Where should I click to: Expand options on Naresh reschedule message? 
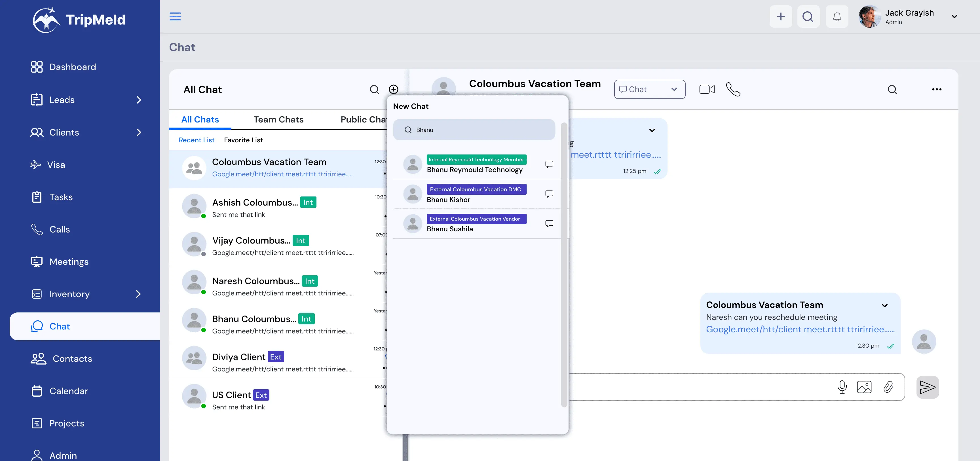coord(884,305)
